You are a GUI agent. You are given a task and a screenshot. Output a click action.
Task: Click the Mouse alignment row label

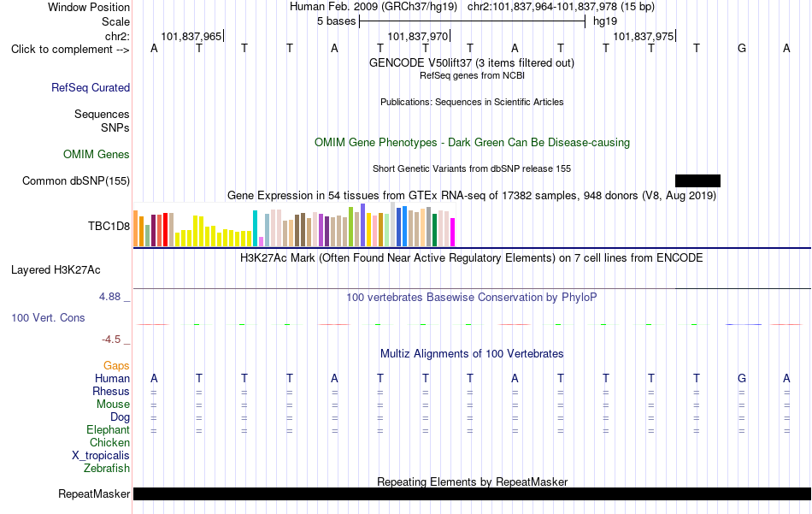coord(113,405)
